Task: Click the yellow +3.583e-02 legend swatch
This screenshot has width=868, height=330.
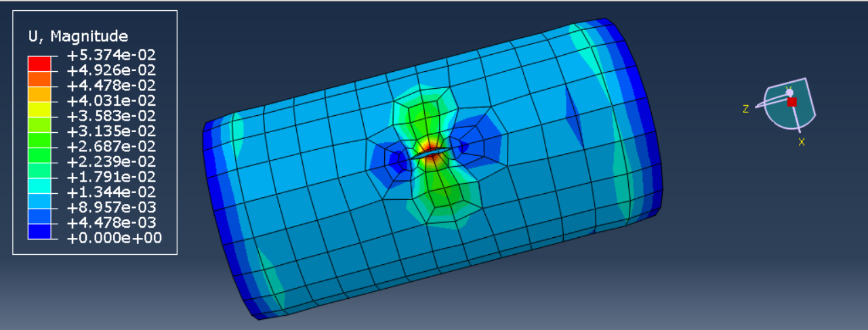Action: tap(39, 108)
